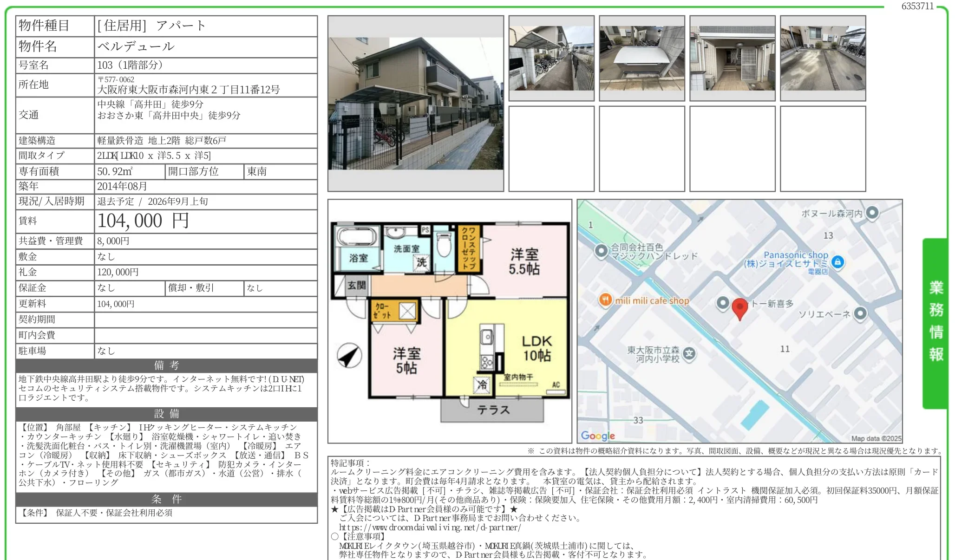
Task: Click the north compass arrow on floor plan
Action: pos(349,356)
